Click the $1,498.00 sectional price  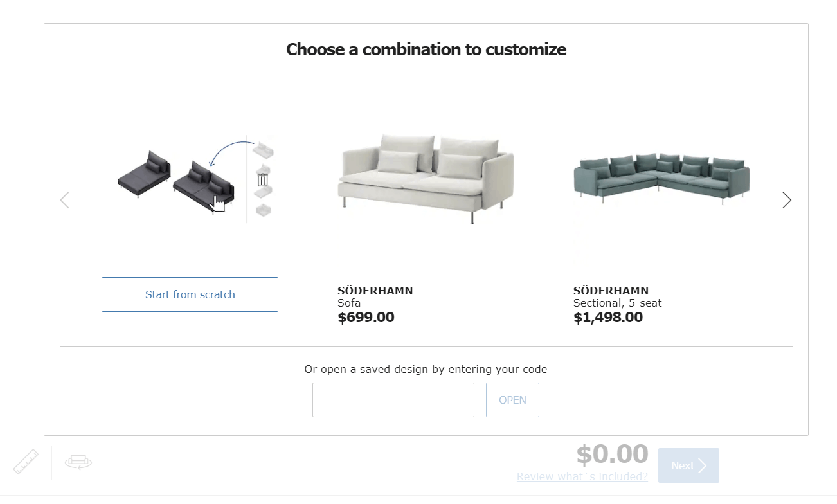click(607, 318)
